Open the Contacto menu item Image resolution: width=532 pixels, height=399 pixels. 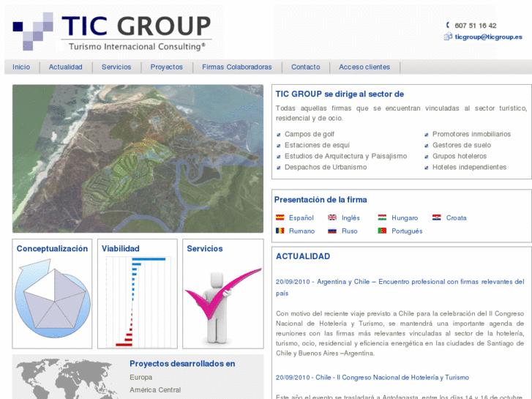tap(306, 67)
